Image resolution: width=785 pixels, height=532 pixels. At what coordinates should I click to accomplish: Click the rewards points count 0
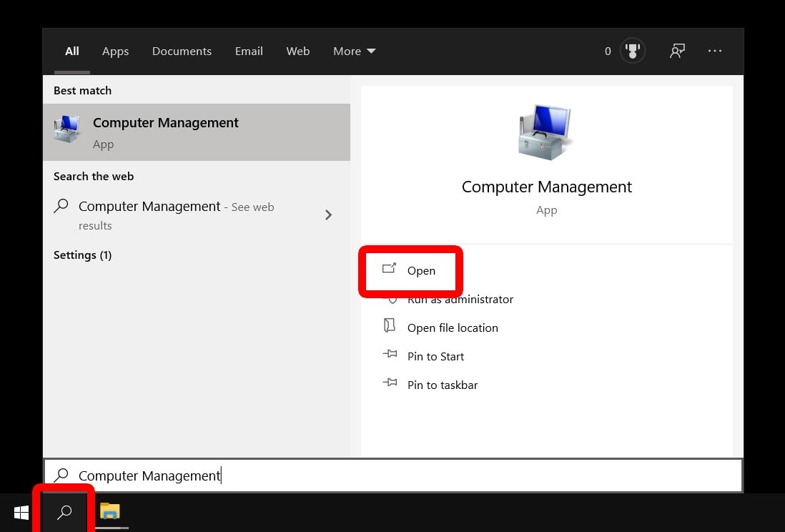(x=608, y=51)
